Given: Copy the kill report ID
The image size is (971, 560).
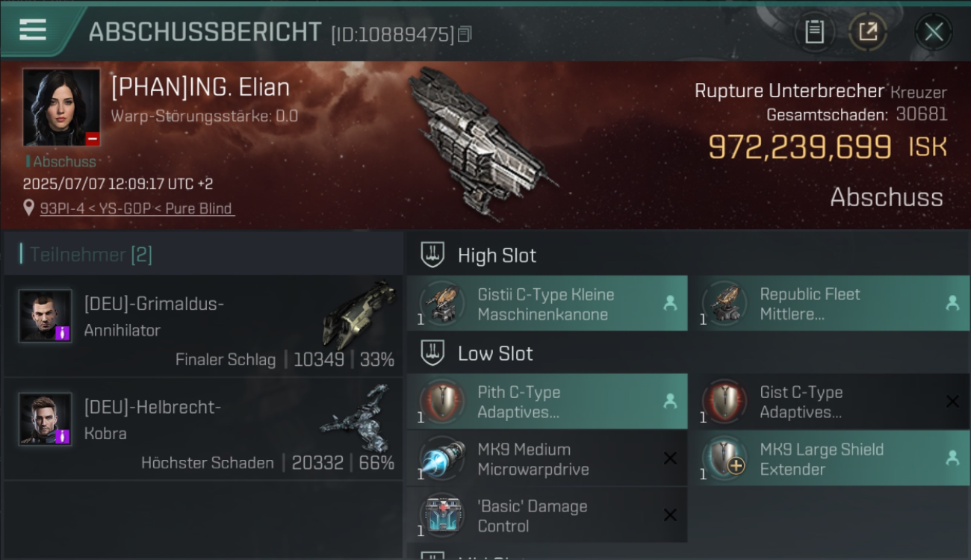Looking at the screenshot, I should (465, 34).
